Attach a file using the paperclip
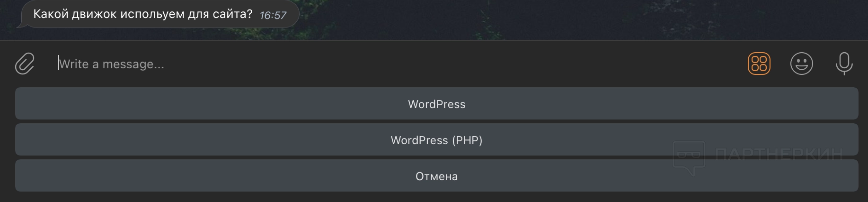This screenshot has width=868, height=202. [25, 64]
